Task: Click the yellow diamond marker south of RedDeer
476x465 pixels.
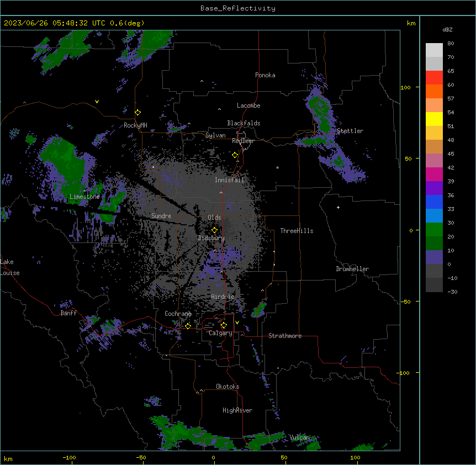Action: (235, 155)
